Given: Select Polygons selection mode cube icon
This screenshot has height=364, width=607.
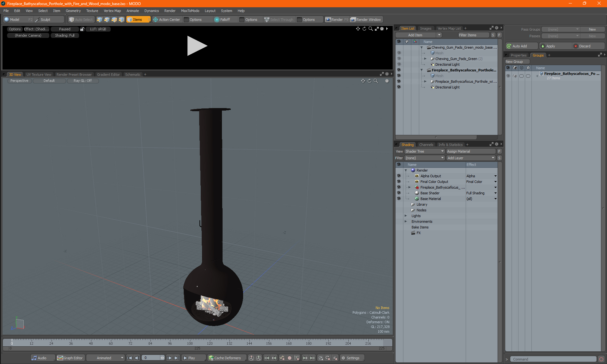Looking at the screenshot, I should pos(114,20).
